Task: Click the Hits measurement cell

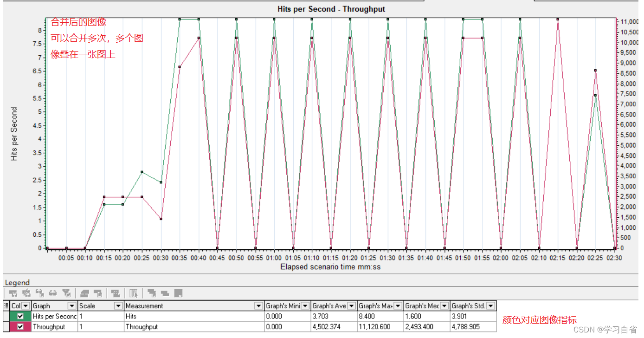Action: [x=131, y=316]
